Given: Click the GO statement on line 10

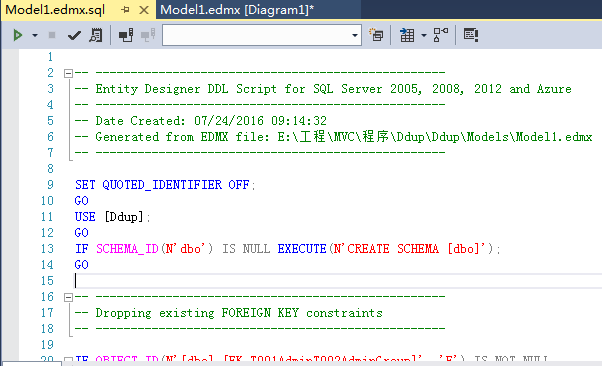Looking at the screenshot, I should 82,201.
